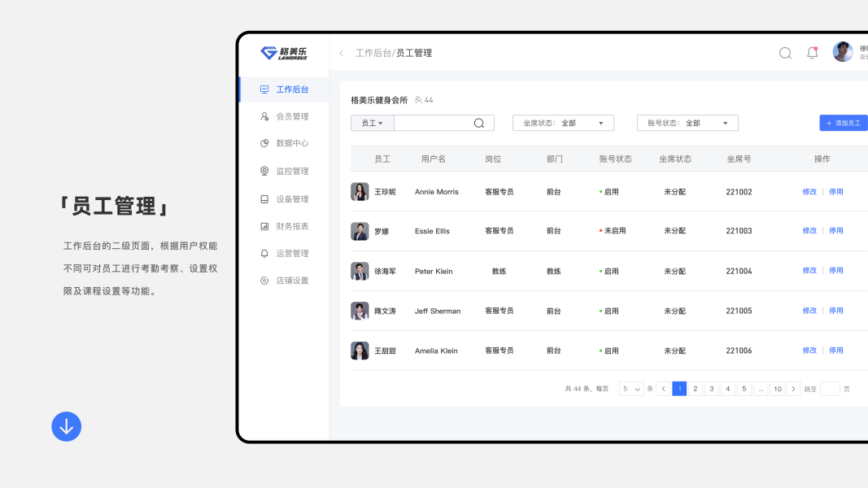Click 停用 for 王珍妮

point(836,192)
